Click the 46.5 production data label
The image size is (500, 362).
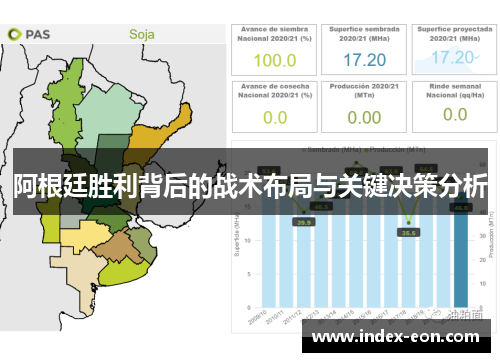321,207
